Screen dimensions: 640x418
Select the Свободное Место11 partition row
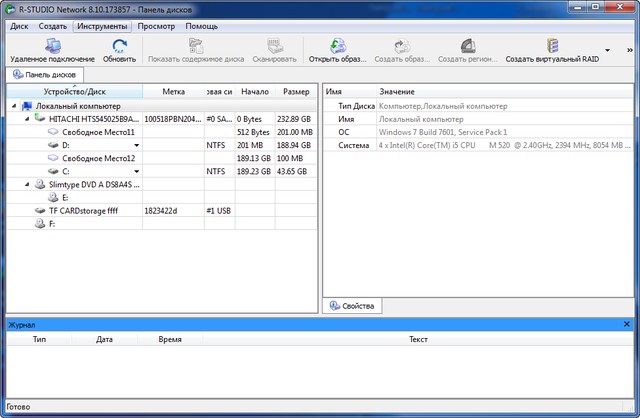pos(98,132)
